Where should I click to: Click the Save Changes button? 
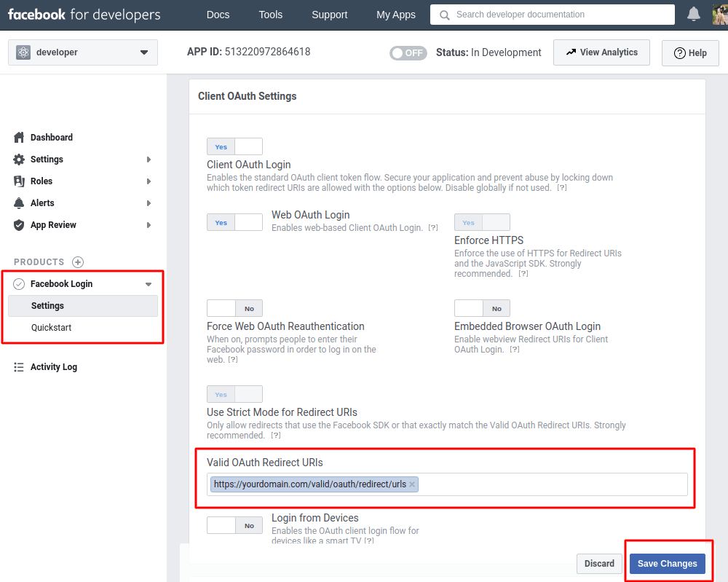coord(667,563)
